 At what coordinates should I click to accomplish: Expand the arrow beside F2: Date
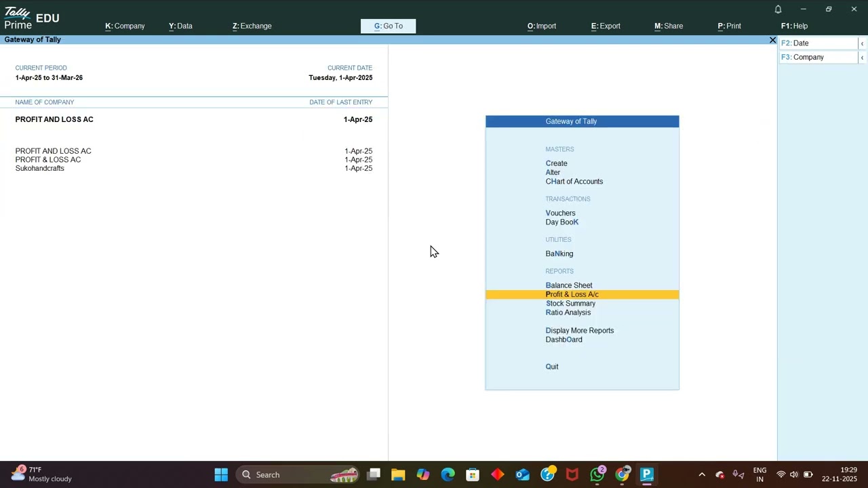(x=862, y=43)
